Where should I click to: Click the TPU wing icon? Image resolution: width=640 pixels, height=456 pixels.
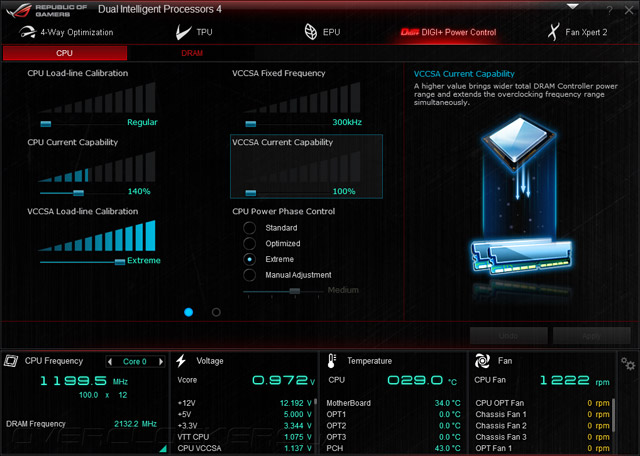pyautogui.click(x=183, y=32)
